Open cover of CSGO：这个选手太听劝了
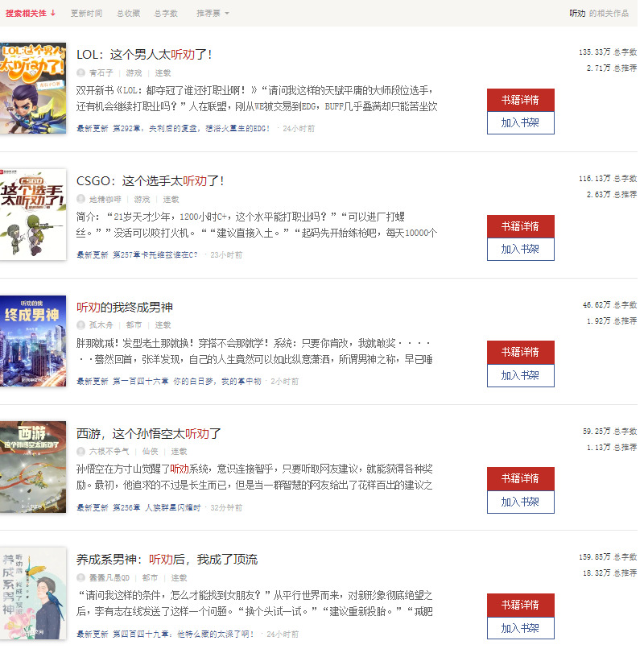This screenshot has width=644, height=649. [x=33, y=214]
